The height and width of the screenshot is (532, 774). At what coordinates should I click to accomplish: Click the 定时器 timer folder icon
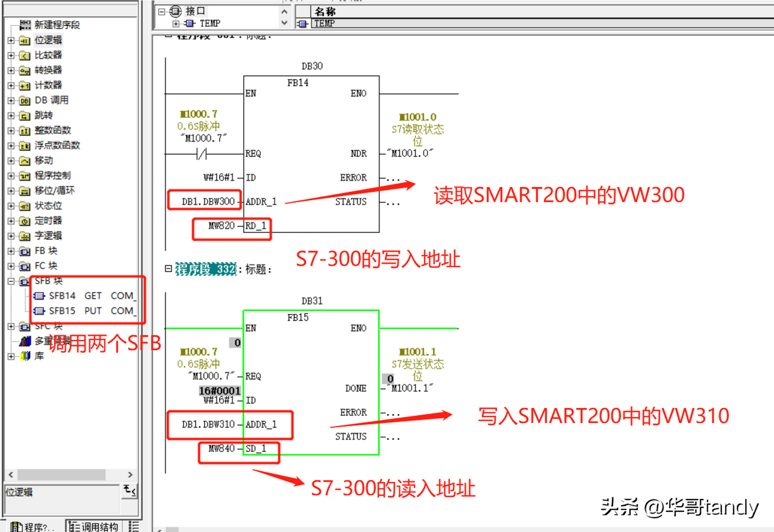(x=25, y=221)
